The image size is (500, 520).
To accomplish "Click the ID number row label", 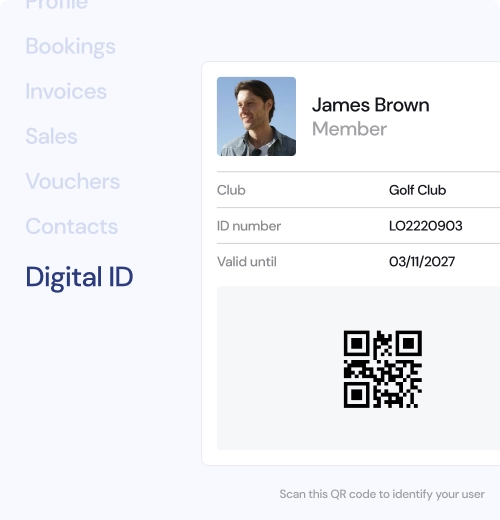I will tap(249, 226).
